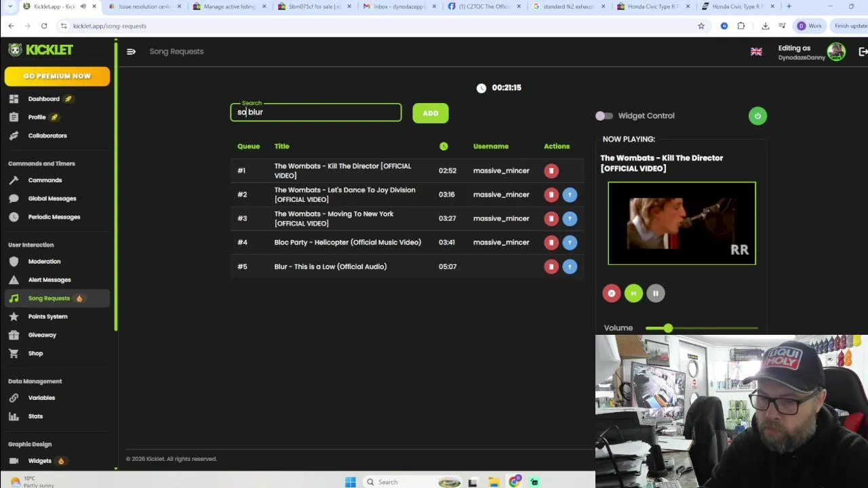Click the green power button
The width and height of the screenshot is (868, 488).
coord(757,116)
